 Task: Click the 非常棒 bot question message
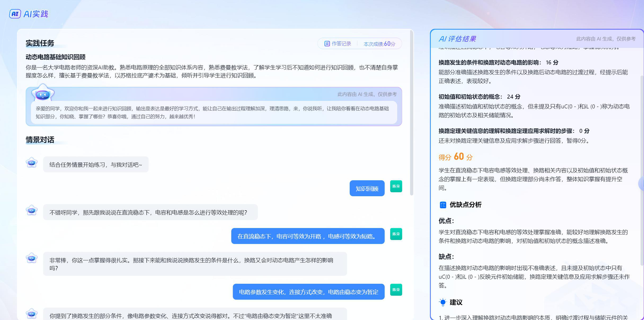tap(195, 264)
